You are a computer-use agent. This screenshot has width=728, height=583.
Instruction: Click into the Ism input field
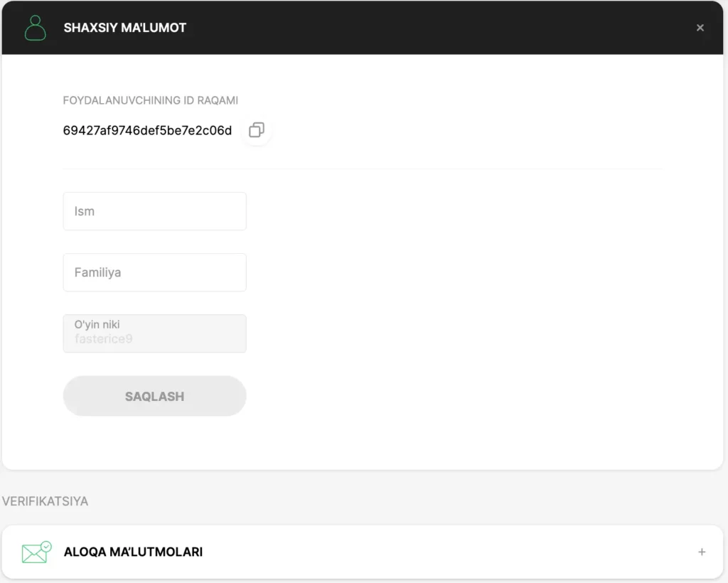(154, 211)
